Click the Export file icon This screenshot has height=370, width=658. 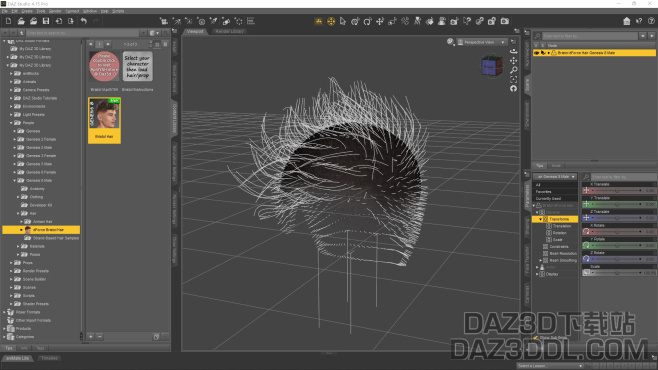click(71, 21)
